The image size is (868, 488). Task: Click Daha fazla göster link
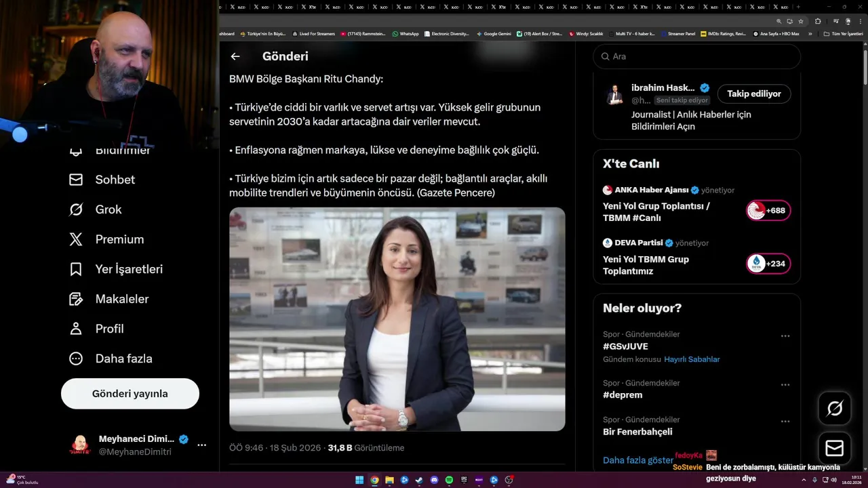[x=637, y=460]
